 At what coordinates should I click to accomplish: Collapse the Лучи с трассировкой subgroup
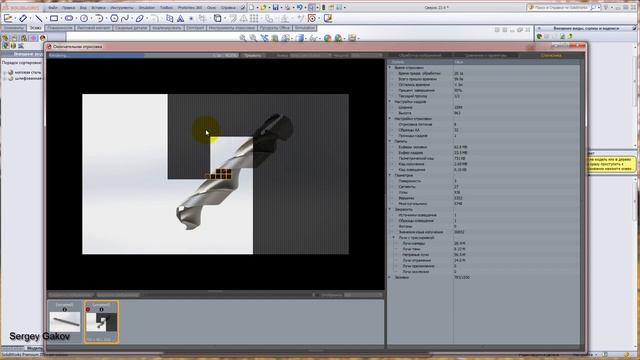[x=394, y=238]
